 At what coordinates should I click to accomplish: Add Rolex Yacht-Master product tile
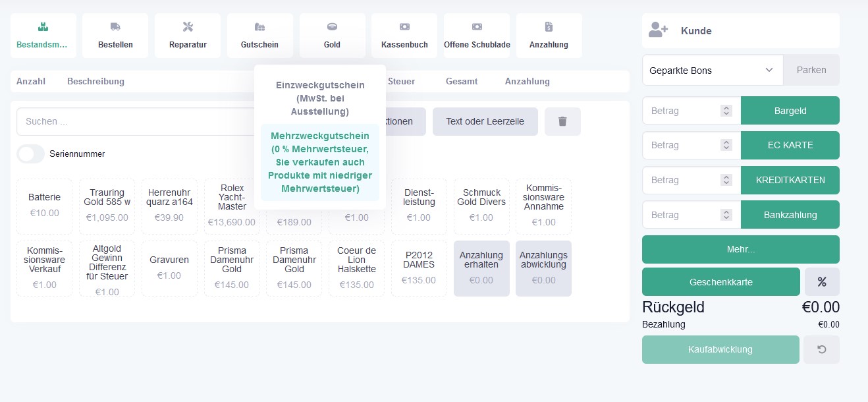pos(232,206)
